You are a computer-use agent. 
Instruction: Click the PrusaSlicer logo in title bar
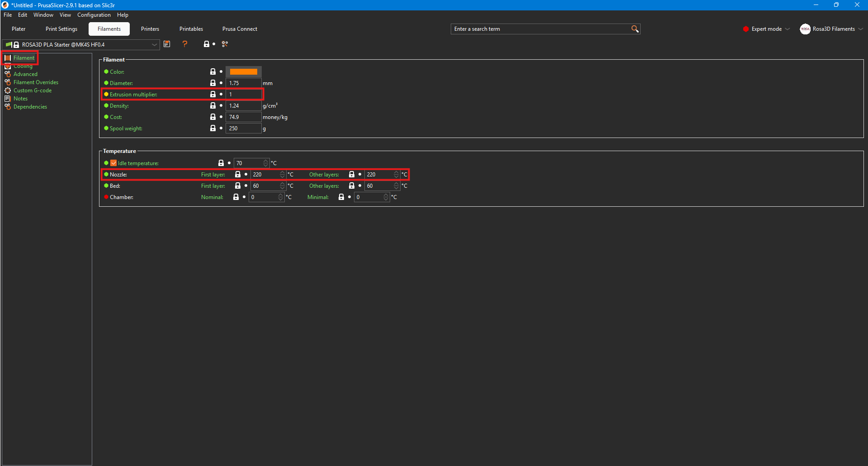pyautogui.click(x=5, y=5)
